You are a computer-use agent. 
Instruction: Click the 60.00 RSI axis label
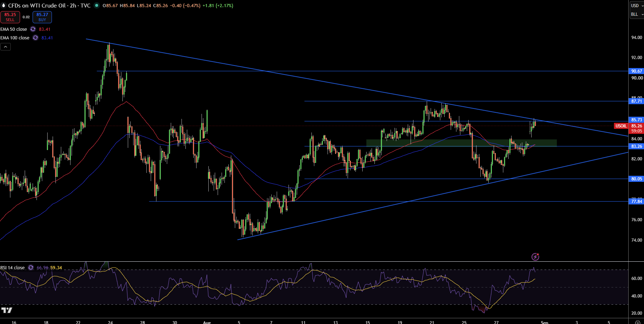tap(636, 279)
